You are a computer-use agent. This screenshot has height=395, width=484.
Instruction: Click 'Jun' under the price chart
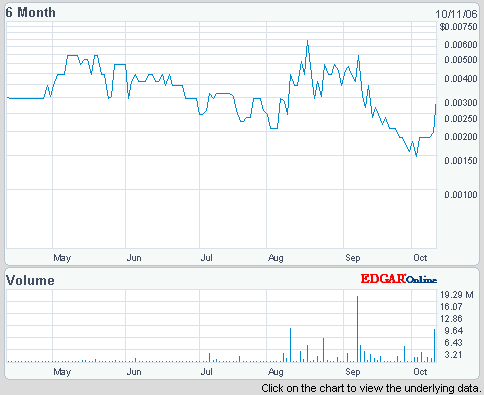134,258
